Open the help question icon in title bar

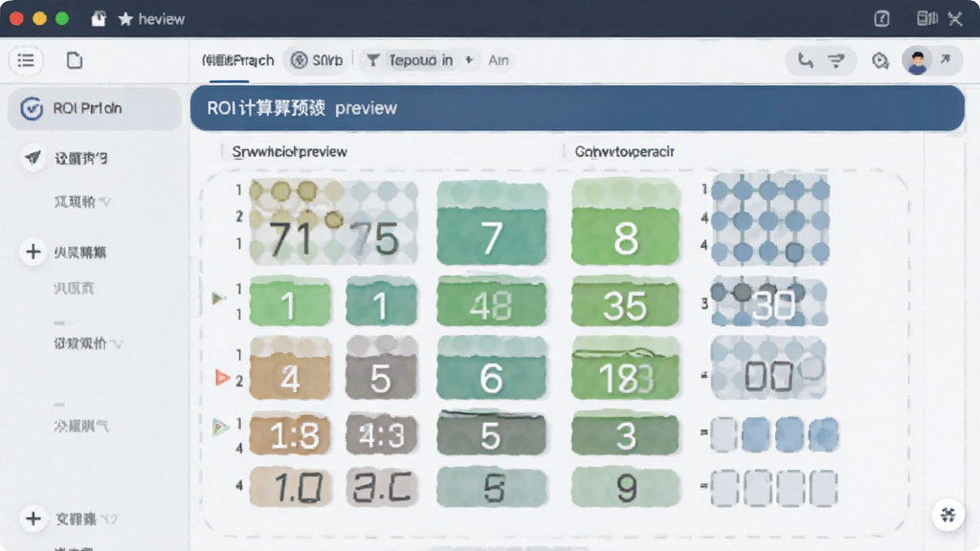click(881, 19)
